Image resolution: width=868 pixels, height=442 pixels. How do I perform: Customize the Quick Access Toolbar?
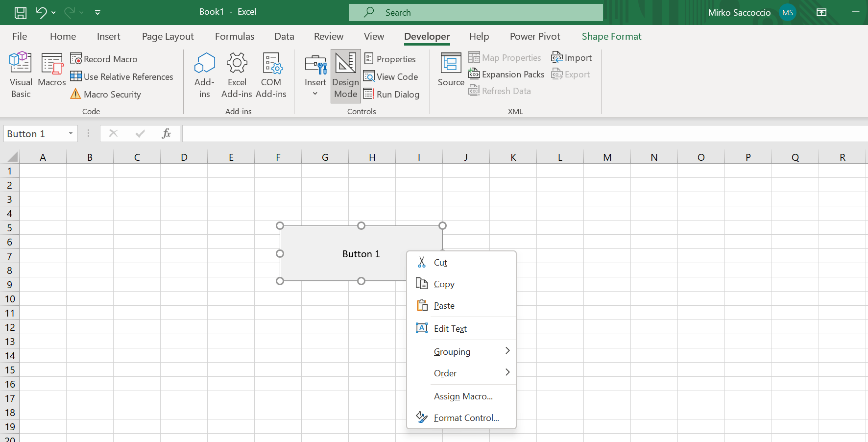(x=97, y=13)
